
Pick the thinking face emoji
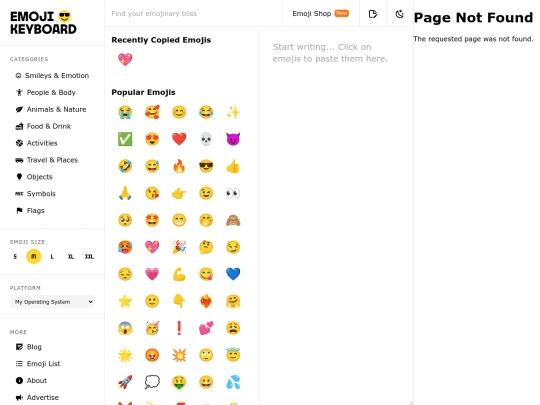click(x=206, y=247)
